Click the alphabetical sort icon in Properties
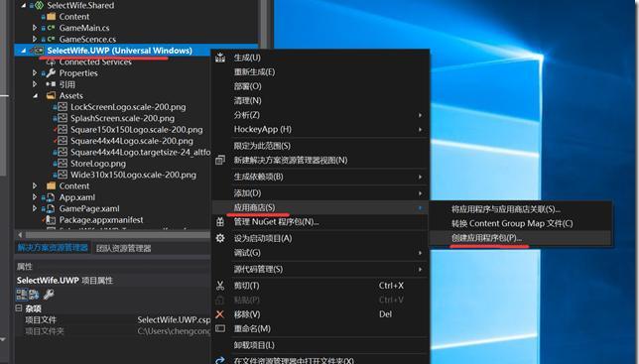639x364 pixels. (34, 295)
